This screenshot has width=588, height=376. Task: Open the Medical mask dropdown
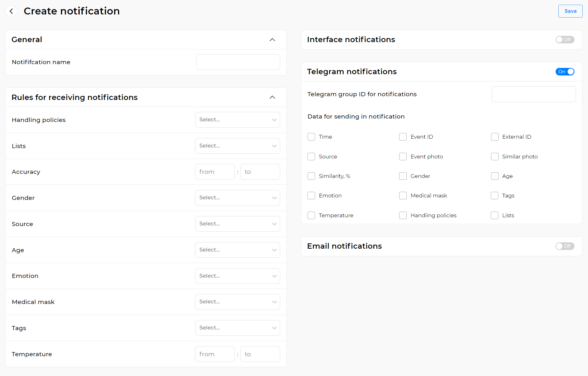point(237,301)
